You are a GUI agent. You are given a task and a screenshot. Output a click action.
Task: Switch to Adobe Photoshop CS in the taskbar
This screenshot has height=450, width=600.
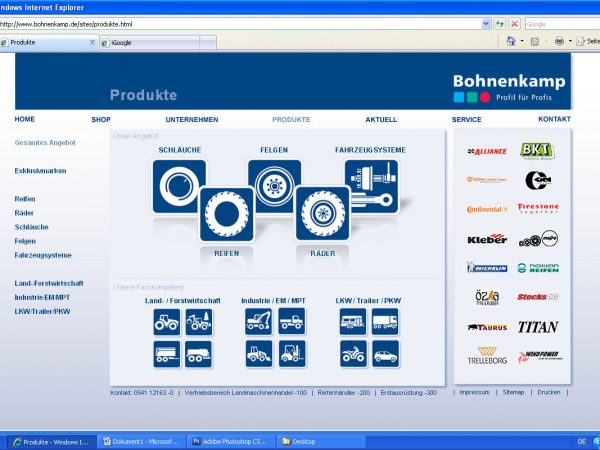pyautogui.click(x=230, y=442)
